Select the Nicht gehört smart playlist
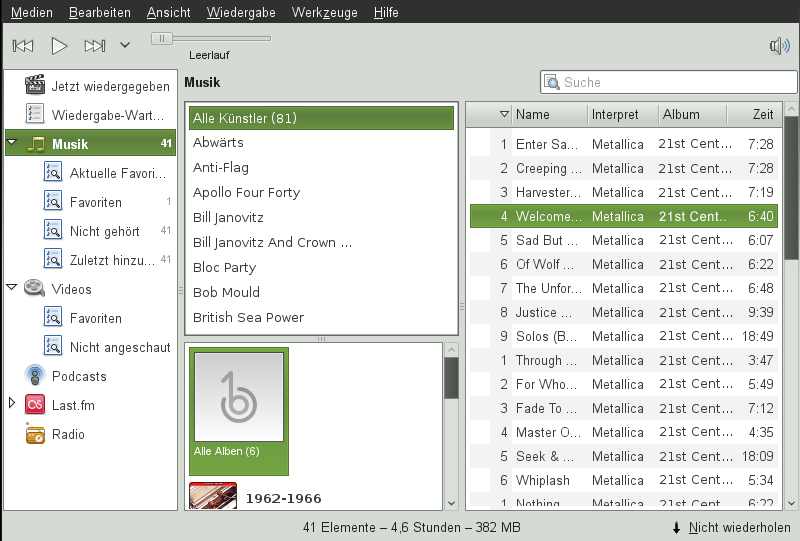The width and height of the screenshot is (800, 541). click(x=104, y=231)
